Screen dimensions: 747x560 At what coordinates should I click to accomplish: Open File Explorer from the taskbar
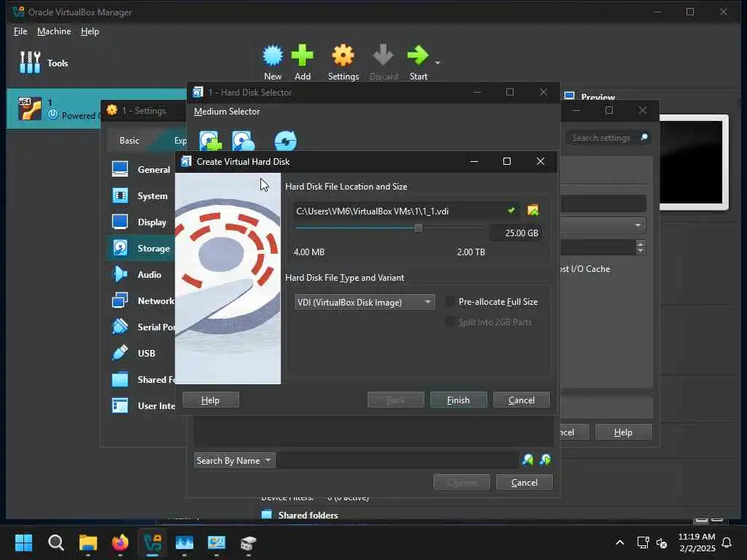coord(88,542)
